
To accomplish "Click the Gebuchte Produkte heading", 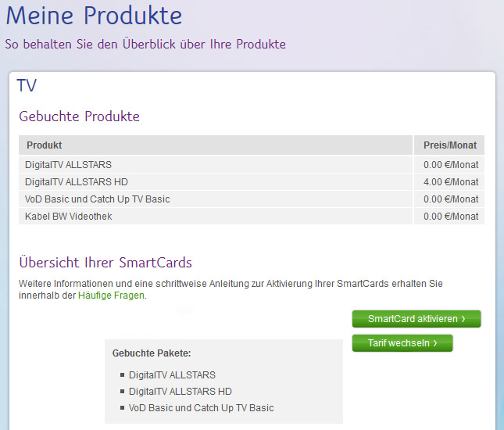I will [79, 116].
